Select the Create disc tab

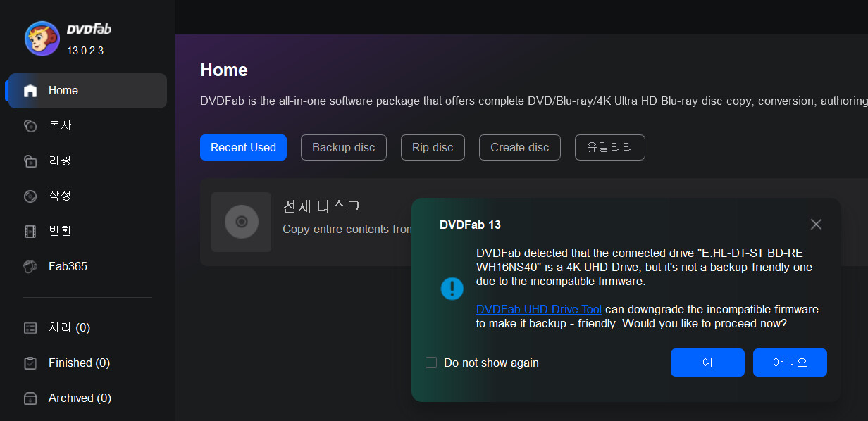coord(520,147)
